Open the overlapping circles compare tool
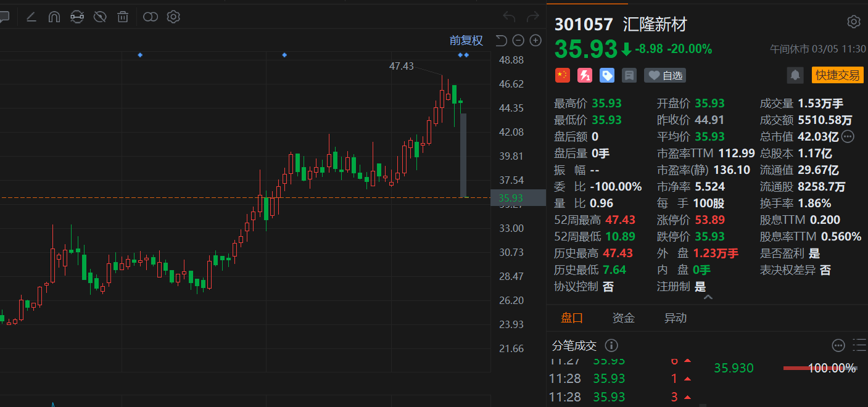This screenshot has width=868, height=407. click(x=151, y=17)
